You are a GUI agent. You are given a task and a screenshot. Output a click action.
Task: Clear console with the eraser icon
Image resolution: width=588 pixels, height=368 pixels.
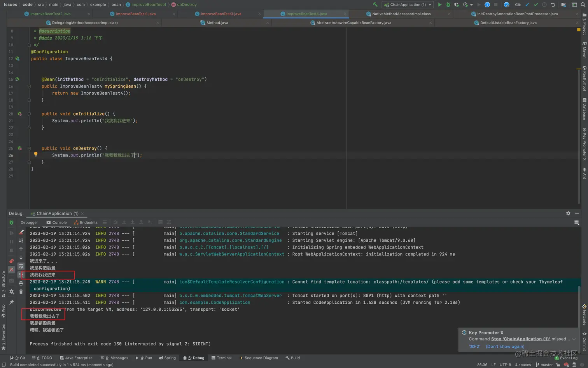click(21, 232)
